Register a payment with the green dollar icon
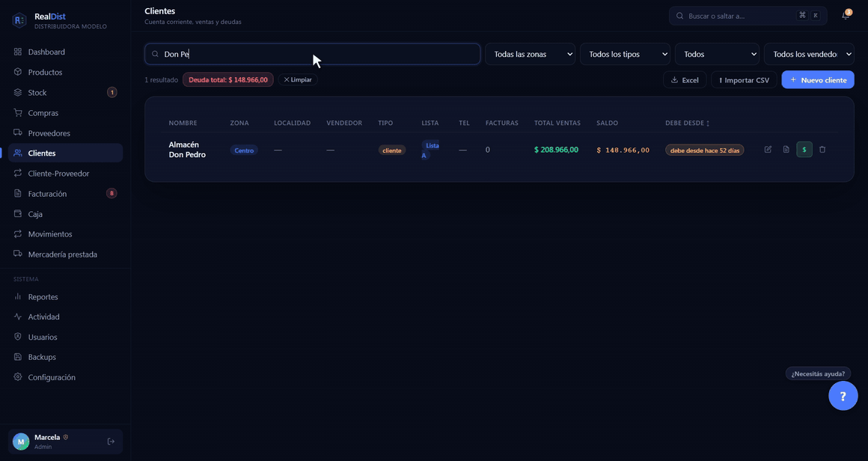 (x=804, y=150)
